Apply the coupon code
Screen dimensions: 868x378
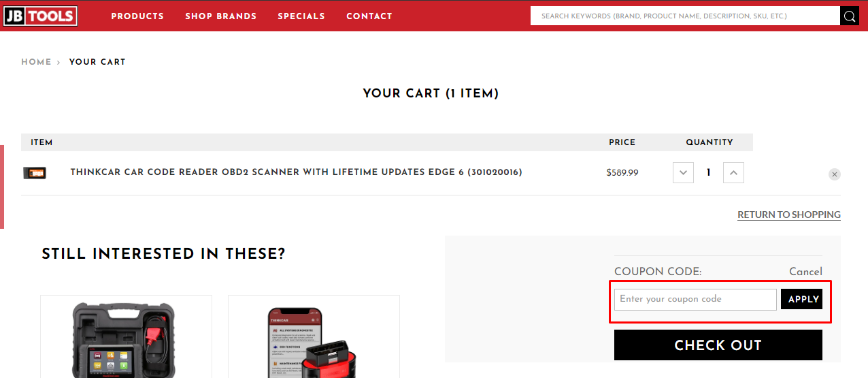point(803,299)
